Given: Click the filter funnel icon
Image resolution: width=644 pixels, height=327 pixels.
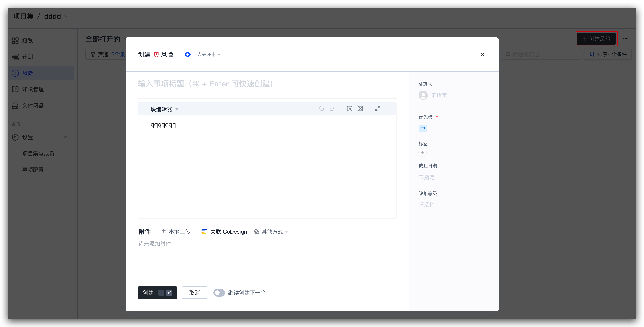Looking at the screenshot, I should [93, 54].
